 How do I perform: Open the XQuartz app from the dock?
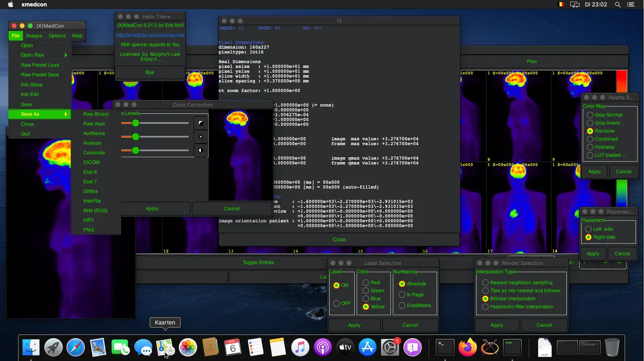coord(490,347)
